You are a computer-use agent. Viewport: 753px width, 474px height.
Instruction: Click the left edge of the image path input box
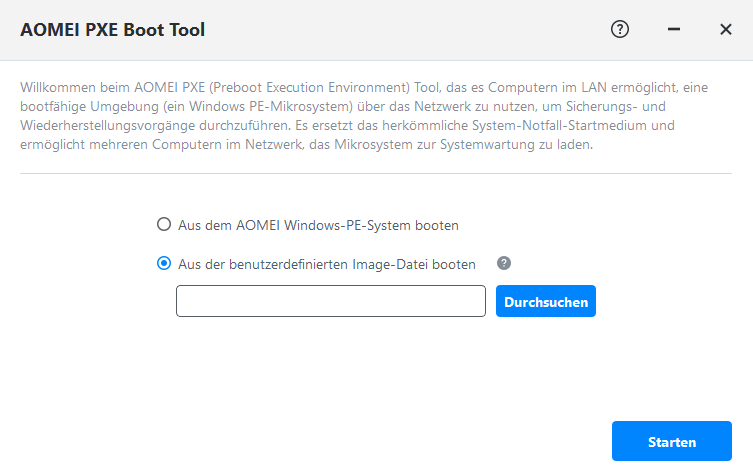(181, 301)
